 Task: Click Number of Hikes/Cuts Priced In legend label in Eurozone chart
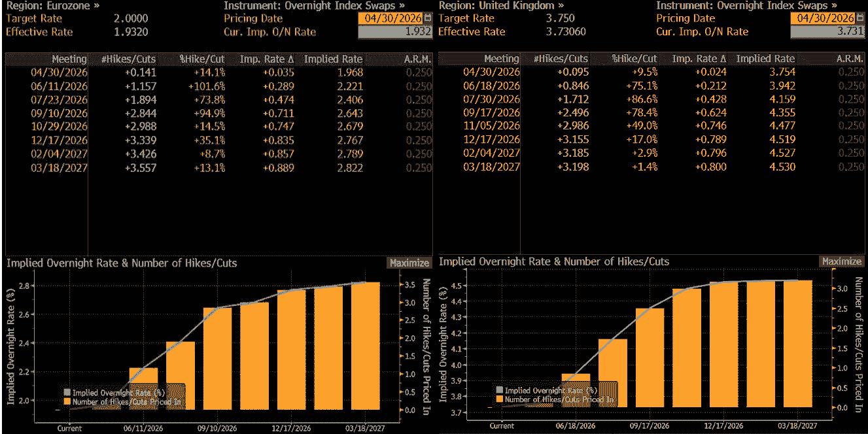[127, 402]
